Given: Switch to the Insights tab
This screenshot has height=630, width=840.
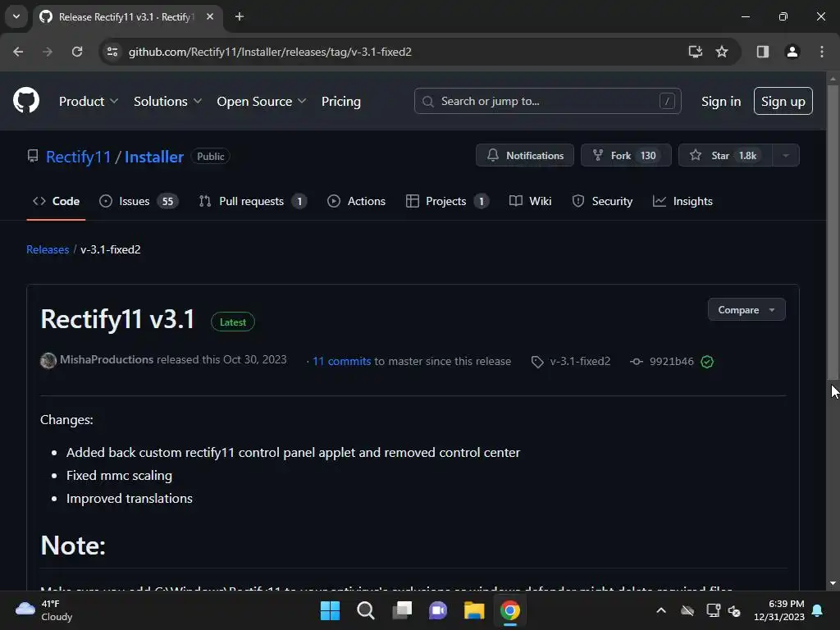Looking at the screenshot, I should tap(683, 202).
